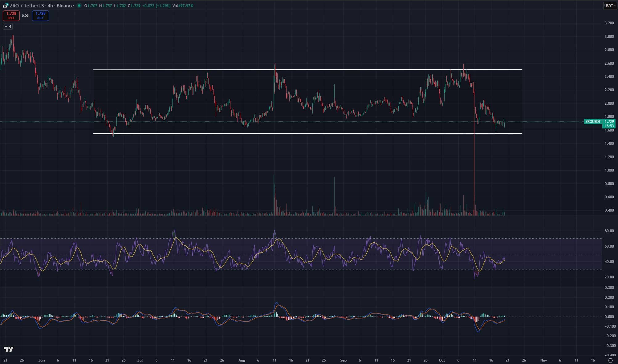The image size is (618, 364).
Task: Click the Aug label on time axis
Action: pos(242,360)
